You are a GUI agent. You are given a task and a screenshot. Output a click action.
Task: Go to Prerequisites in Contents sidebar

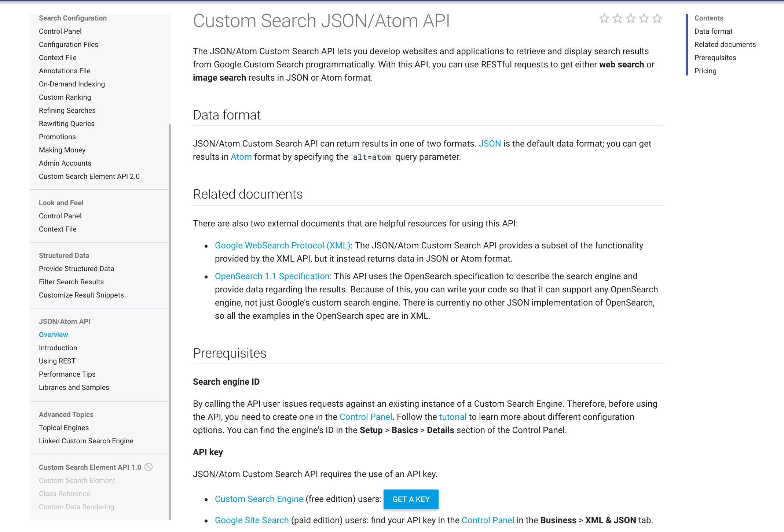point(715,58)
